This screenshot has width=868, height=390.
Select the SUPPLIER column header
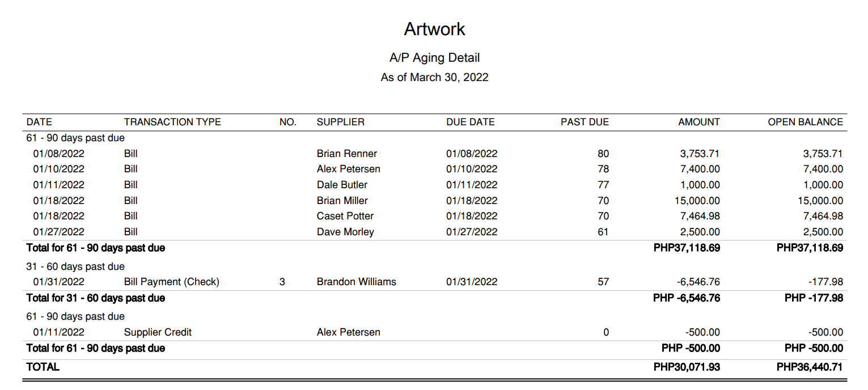pos(340,122)
